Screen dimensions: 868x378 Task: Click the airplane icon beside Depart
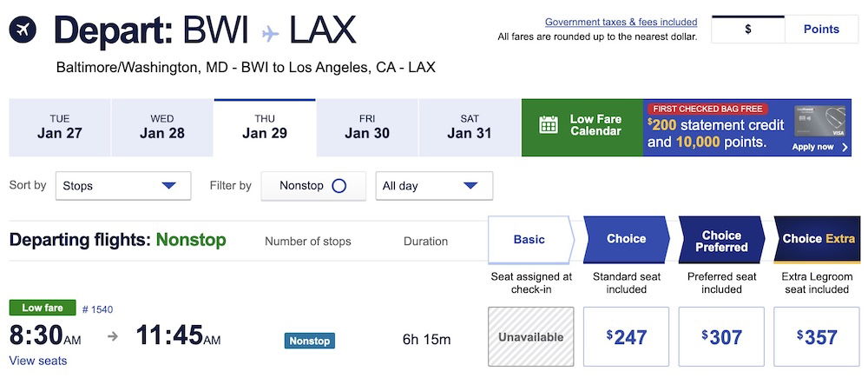23,30
